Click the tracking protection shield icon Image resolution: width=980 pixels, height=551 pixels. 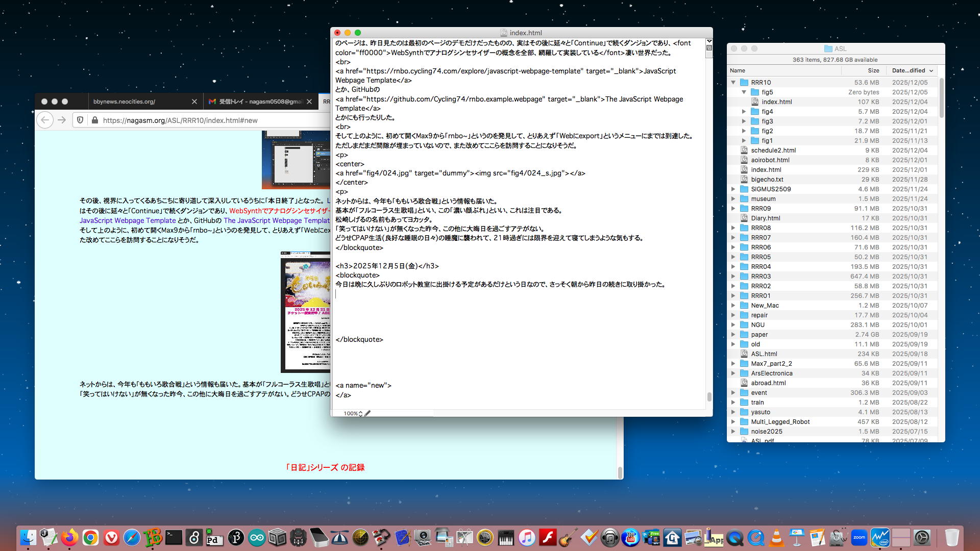pos(80,120)
